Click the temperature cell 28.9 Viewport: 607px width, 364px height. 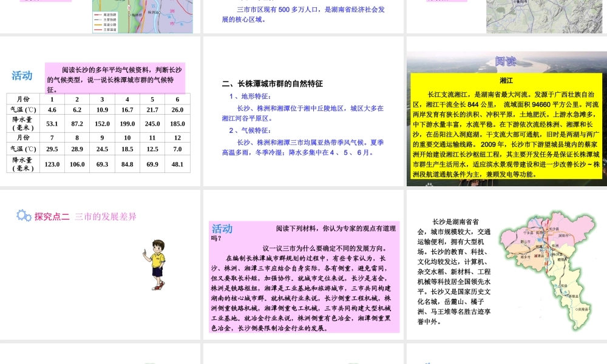coord(77,149)
